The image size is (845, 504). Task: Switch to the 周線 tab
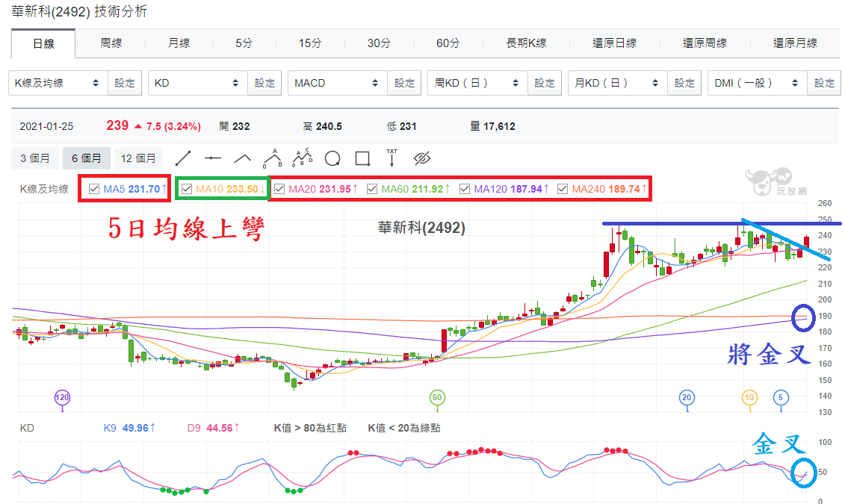(111, 43)
